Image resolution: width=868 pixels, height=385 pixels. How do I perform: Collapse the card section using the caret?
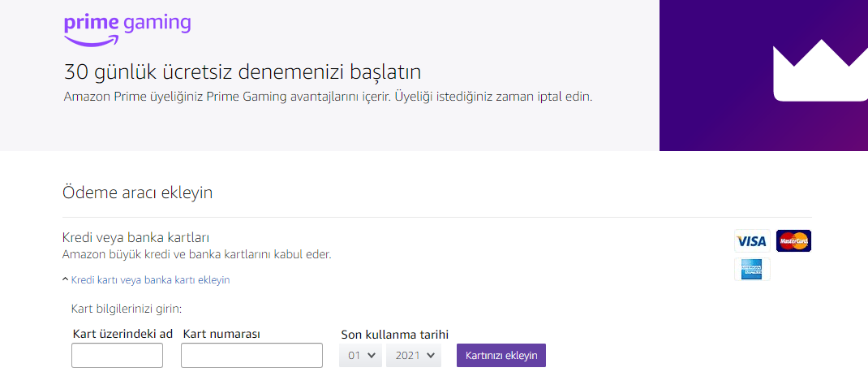pyautogui.click(x=65, y=280)
